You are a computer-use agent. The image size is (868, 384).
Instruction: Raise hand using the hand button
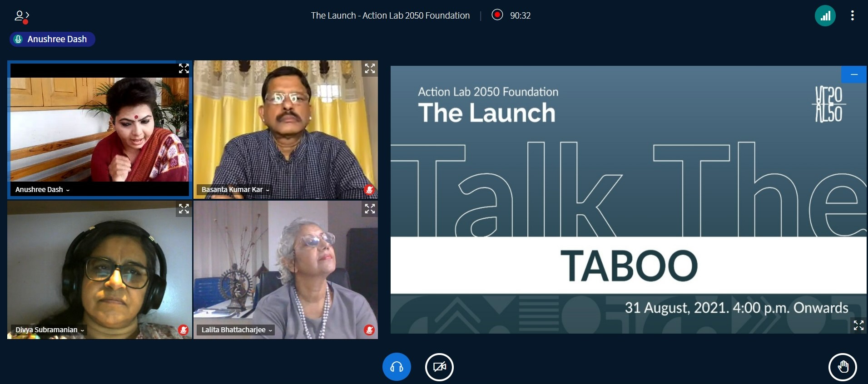(843, 367)
